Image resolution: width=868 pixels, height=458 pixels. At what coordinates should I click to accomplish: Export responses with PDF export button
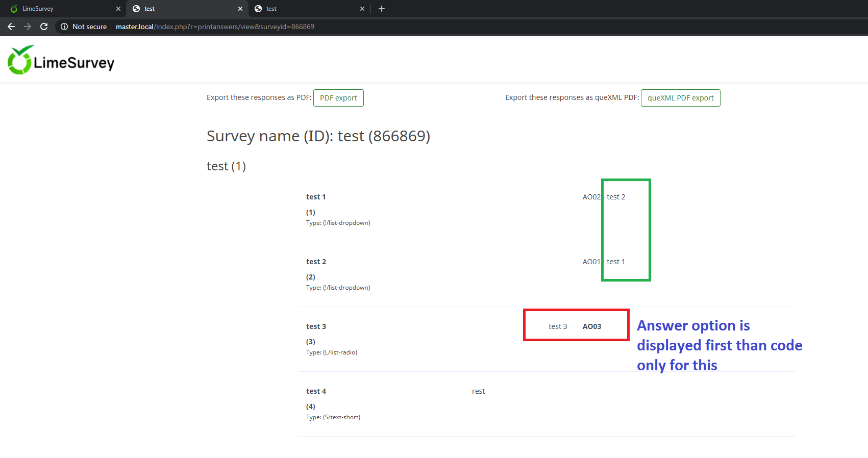(338, 98)
